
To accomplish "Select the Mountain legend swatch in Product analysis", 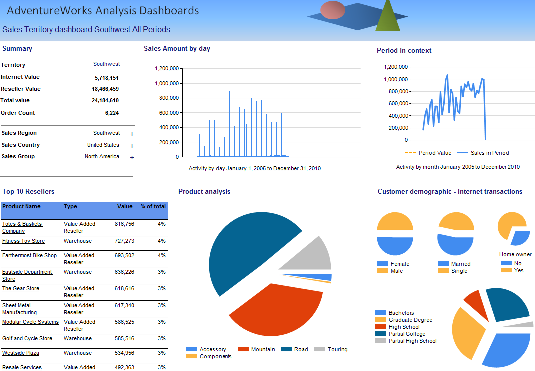I will point(244,349).
